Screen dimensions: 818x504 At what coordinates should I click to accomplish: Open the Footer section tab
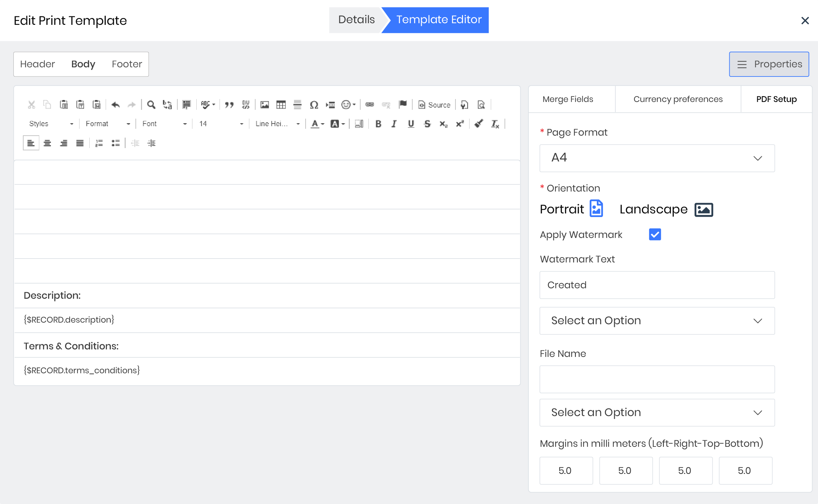coord(127,64)
